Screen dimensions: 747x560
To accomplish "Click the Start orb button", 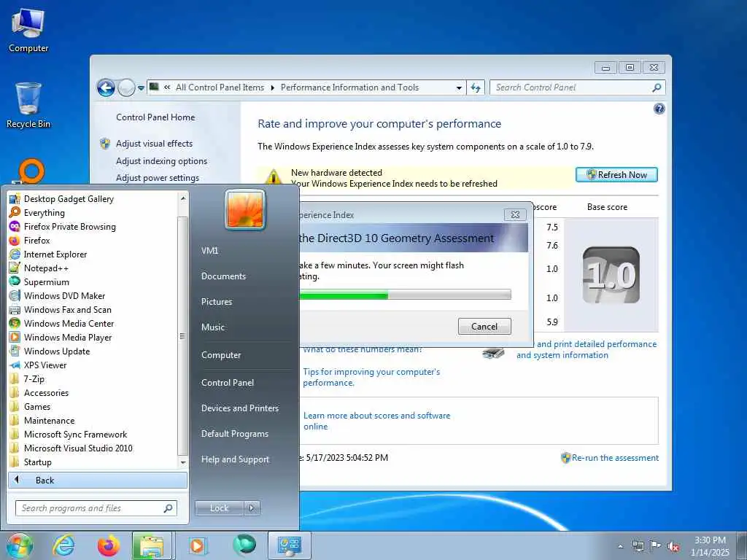I will (20, 545).
